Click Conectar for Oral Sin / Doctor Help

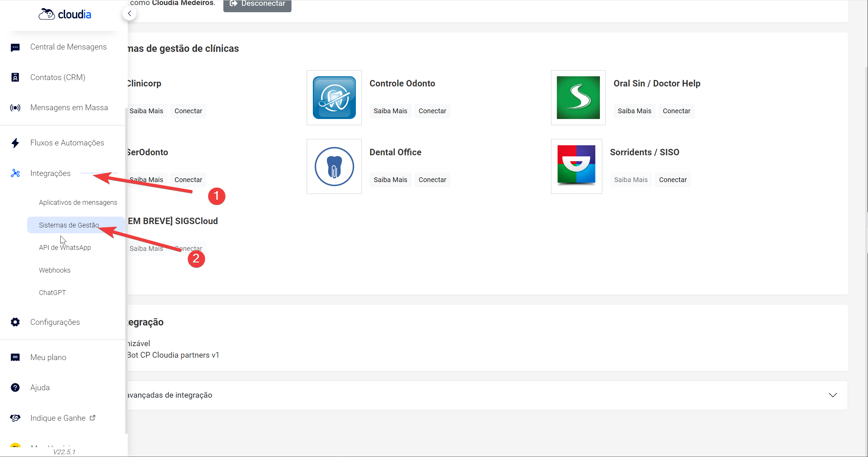[677, 111]
